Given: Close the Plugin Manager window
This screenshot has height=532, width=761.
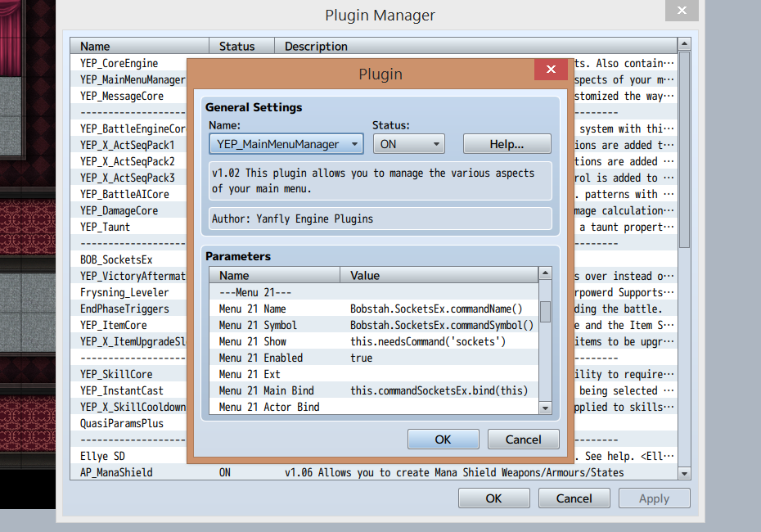Looking at the screenshot, I should [x=682, y=10].
